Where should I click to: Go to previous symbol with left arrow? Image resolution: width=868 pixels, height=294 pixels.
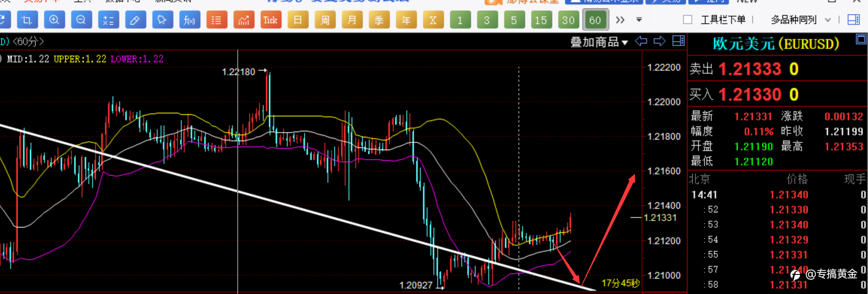641,41
